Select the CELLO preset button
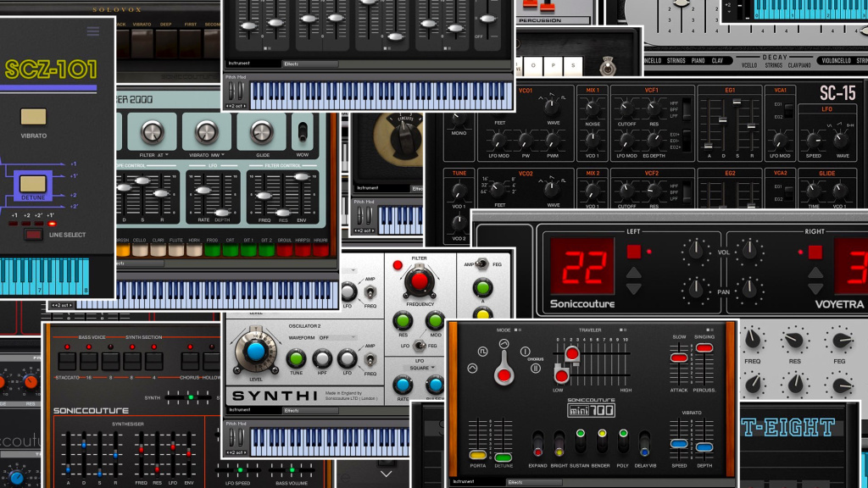 tap(140, 250)
